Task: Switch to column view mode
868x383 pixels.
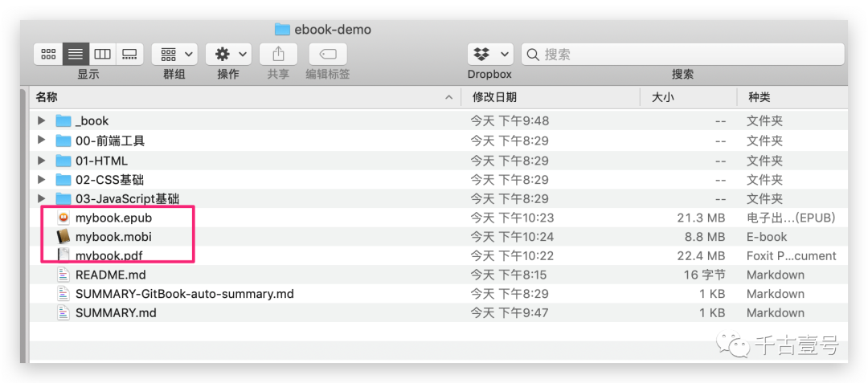Action: click(102, 54)
